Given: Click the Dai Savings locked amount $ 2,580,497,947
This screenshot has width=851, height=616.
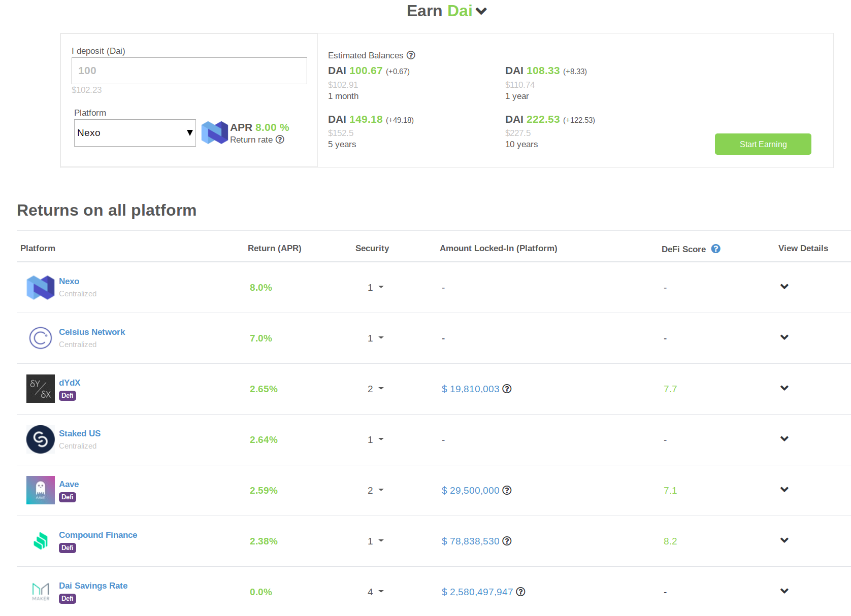Looking at the screenshot, I should 477,592.
